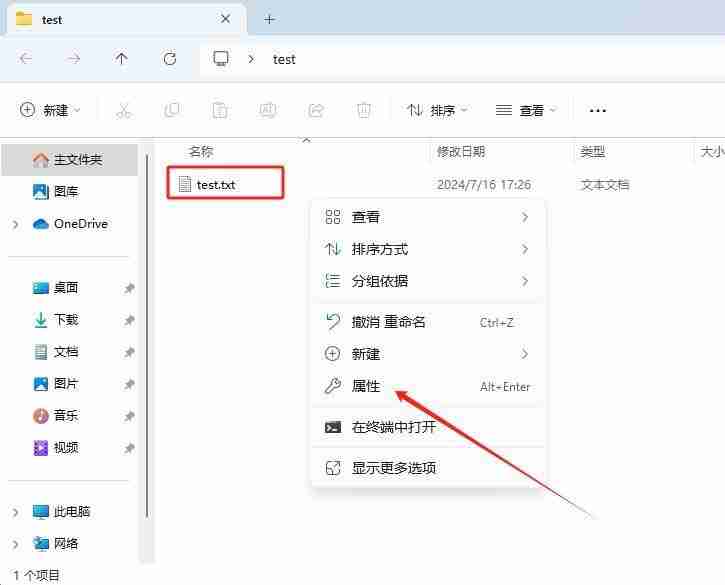Click the test segment in address bar
This screenshot has width=725, height=585.
284,60
